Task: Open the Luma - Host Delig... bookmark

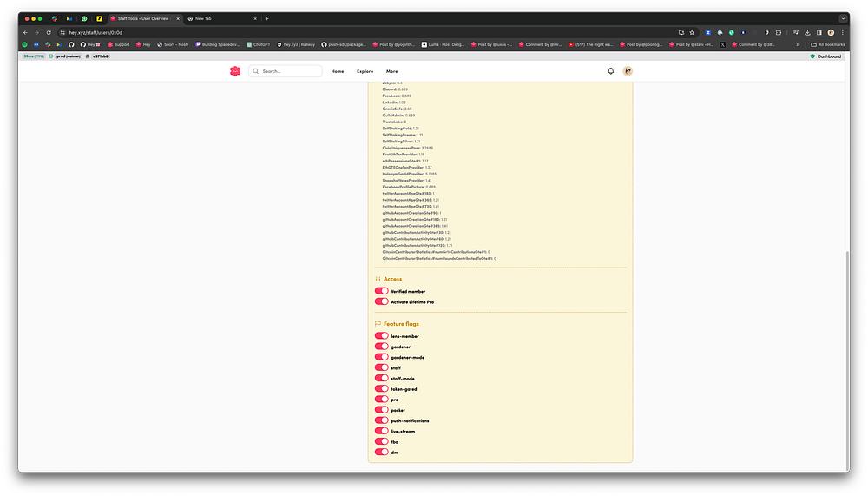Action: (444, 44)
